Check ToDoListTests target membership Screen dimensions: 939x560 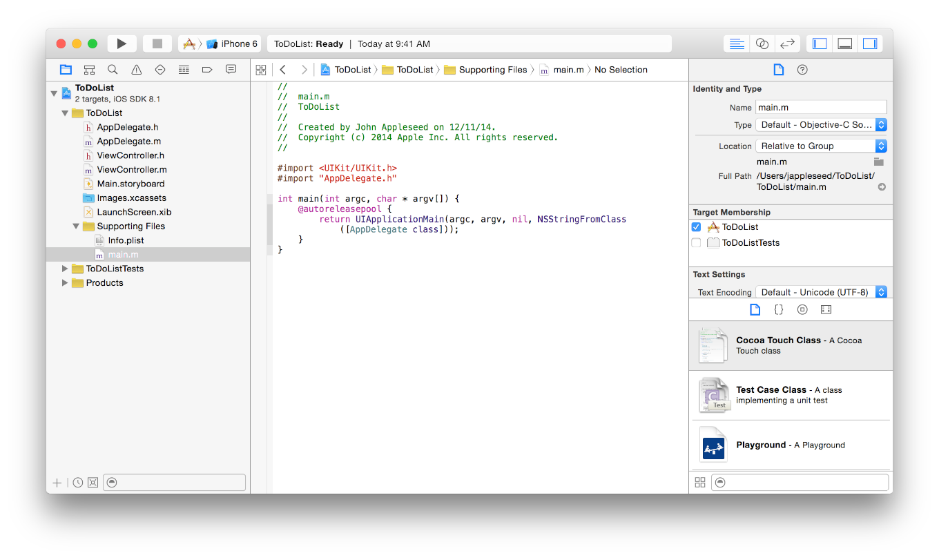click(696, 243)
